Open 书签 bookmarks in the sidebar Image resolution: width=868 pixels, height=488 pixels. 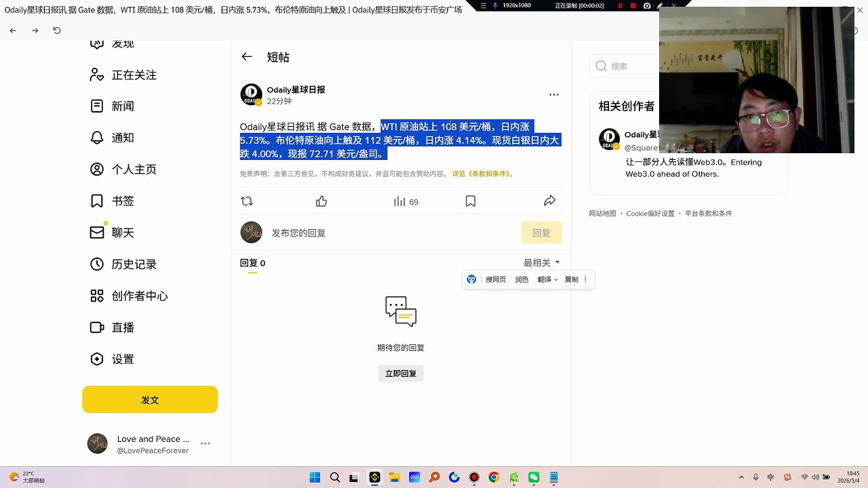113,201
